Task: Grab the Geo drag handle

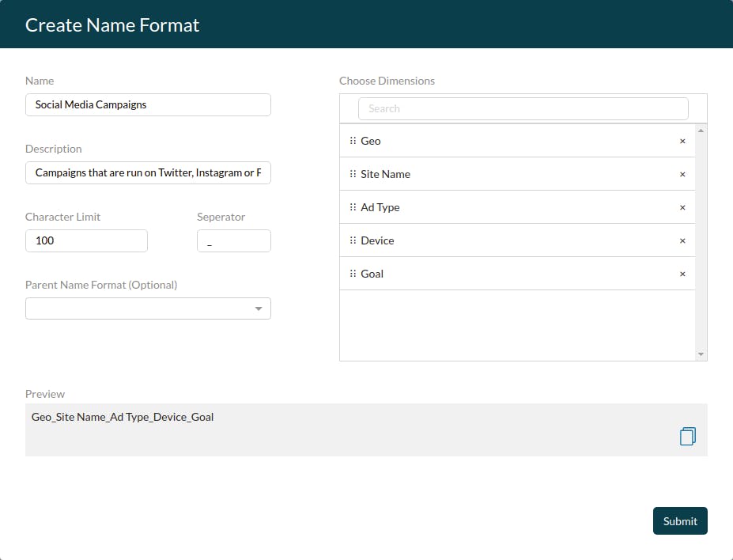Action: pyautogui.click(x=353, y=141)
